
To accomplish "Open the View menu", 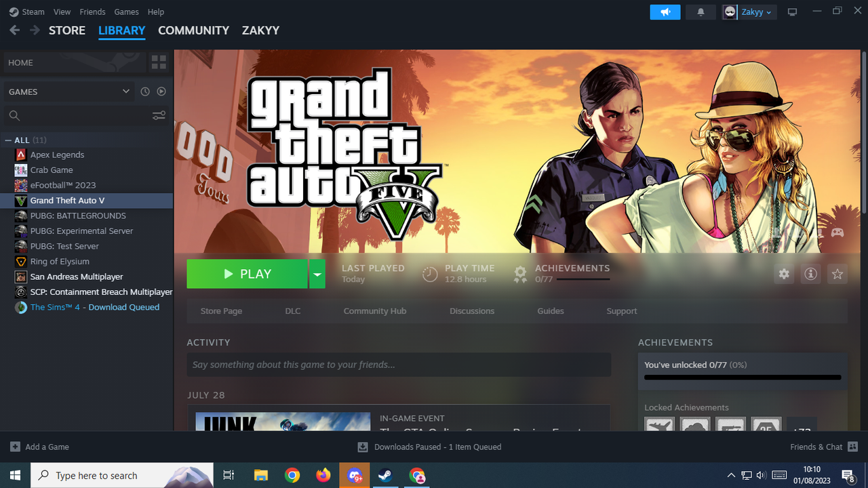I will pyautogui.click(x=62, y=12).
